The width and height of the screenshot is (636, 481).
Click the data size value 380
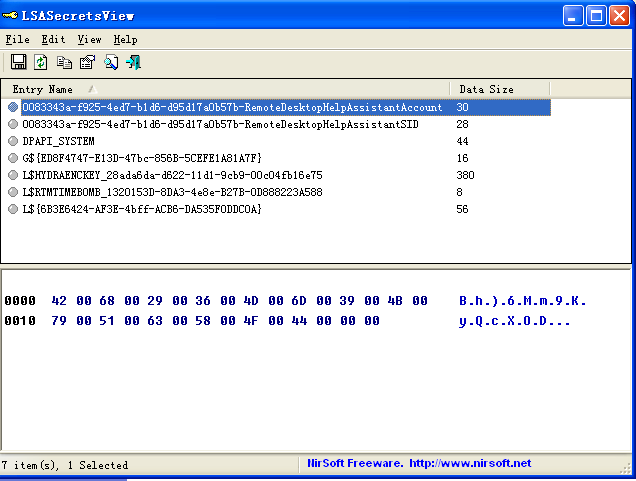coord(465,175)
